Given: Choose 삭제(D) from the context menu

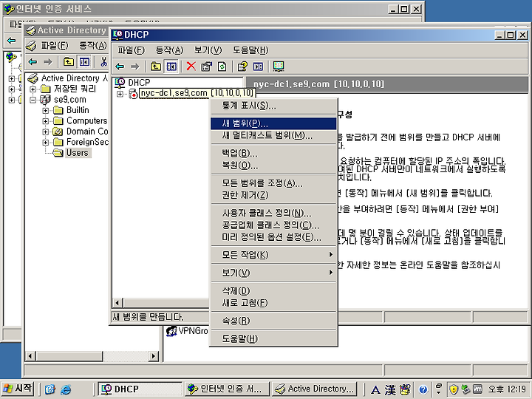Looking at the screenshot, I should tap(273, 291).
